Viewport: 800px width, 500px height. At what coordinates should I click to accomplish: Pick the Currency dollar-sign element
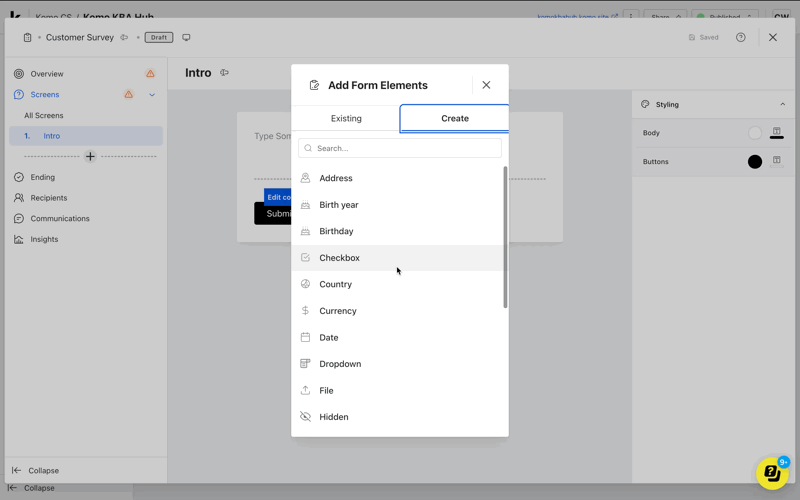point(338,311)
